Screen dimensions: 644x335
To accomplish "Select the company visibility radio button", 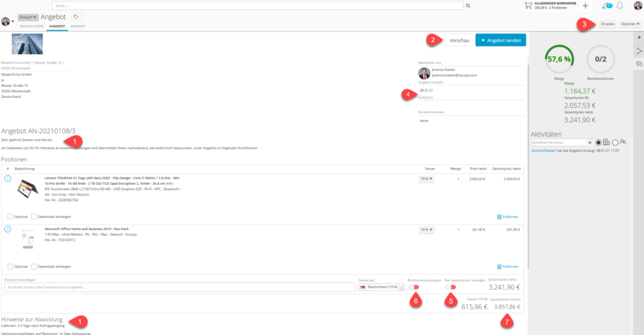I will click(x=599, y=143).
